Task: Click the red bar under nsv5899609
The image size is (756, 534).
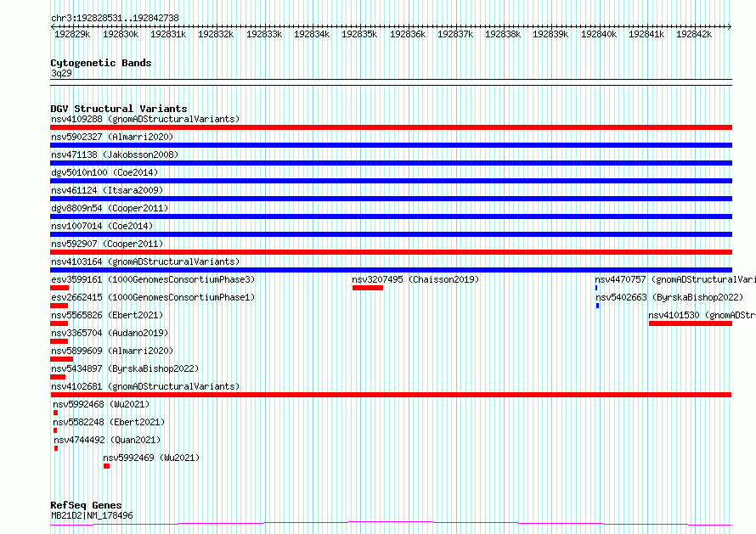Action: click(x=62, y=359)
